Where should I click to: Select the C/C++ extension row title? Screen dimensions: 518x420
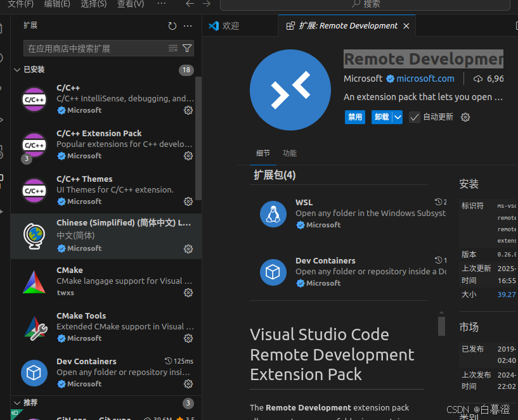[x=68, y=88]
